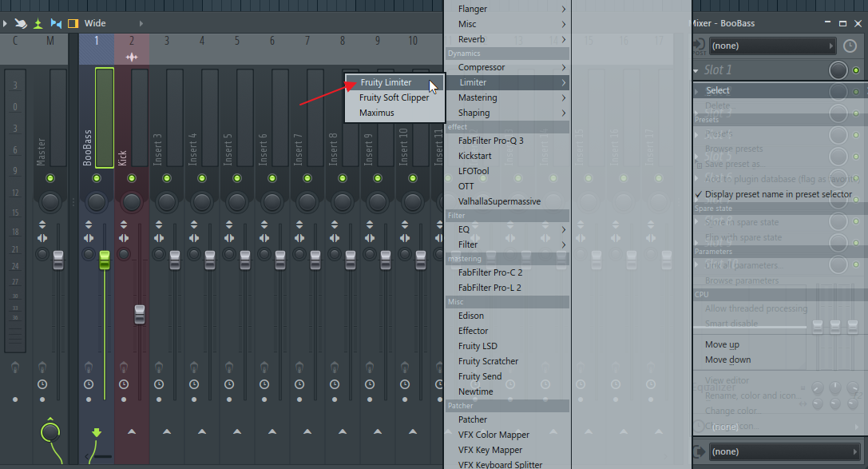Viewport: 868px width, 469px height.
Task: Expand the Misc submenu
Action: [x=508, y=24]
